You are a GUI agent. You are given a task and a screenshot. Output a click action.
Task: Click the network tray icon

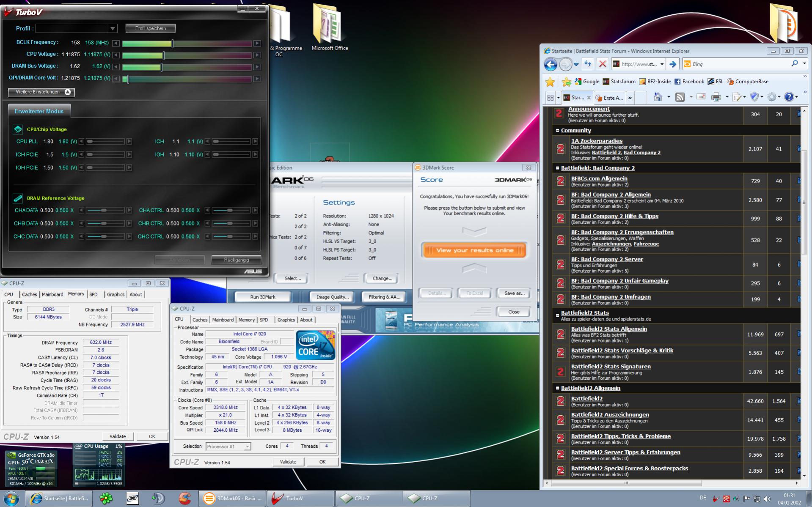[757, 499]
